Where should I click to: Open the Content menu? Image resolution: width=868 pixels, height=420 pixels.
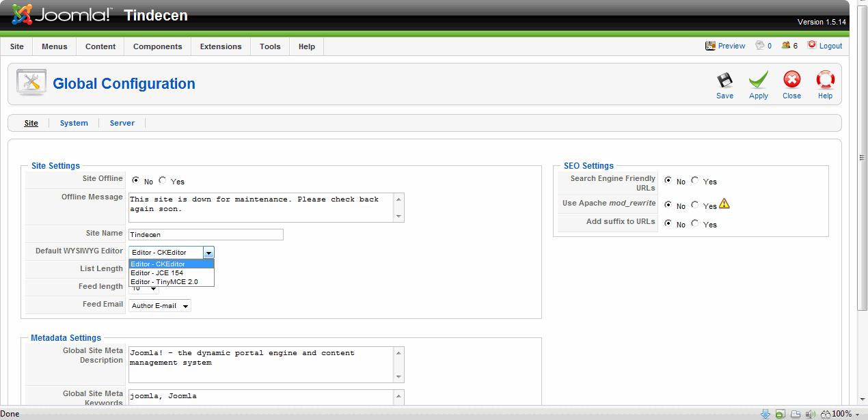click(x=100, y=46)
